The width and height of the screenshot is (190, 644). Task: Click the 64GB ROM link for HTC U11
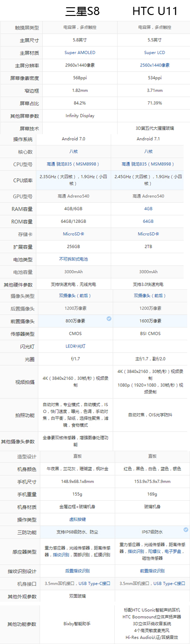(x=148, y=221)
